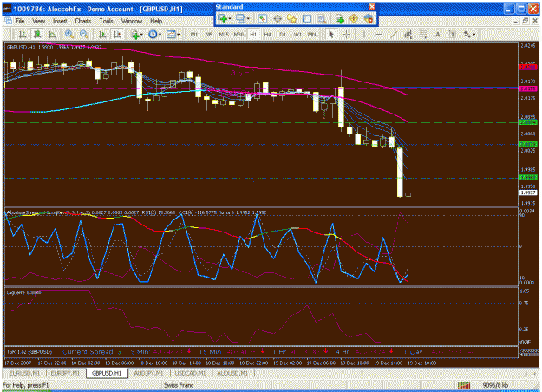
Task: Select the Fibonacci retracement tool
Action: coord(422,34)
